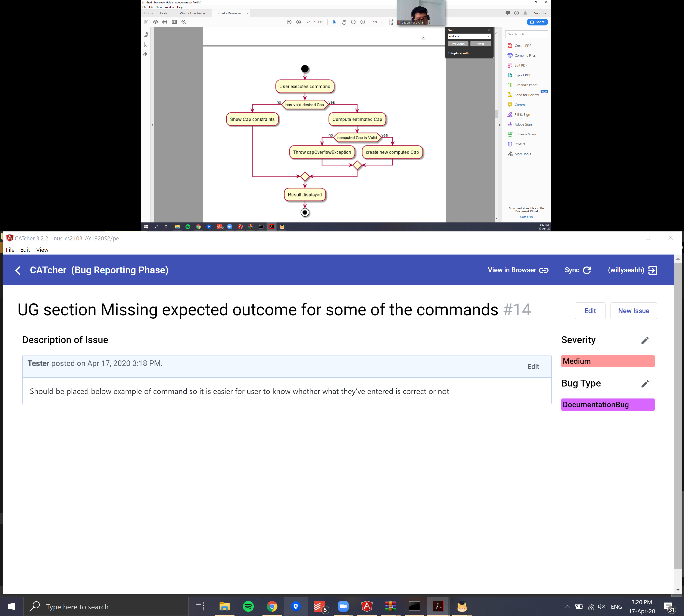Click the Acrobat zoom in plus icon
The image size is (684, 616).
[x=363, y=22]
